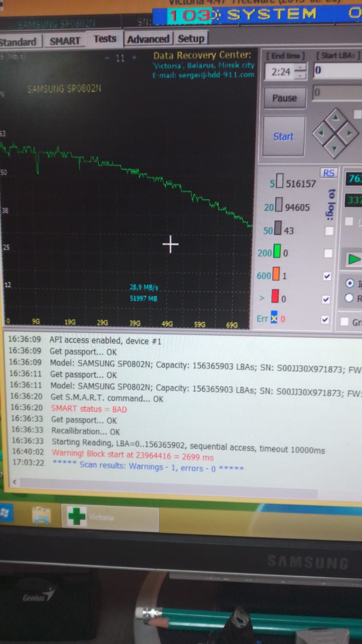Switch to the SMART tab
The height and width of the screenshot is (644, 362).
65,41
